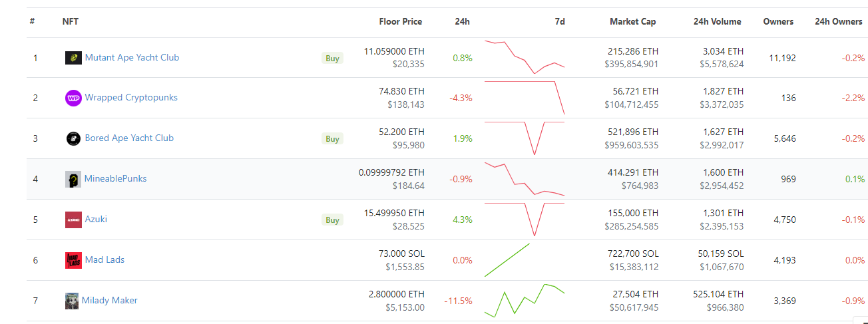
Task: Sort table by 24h Volume column
Action: tap(717, 21)
